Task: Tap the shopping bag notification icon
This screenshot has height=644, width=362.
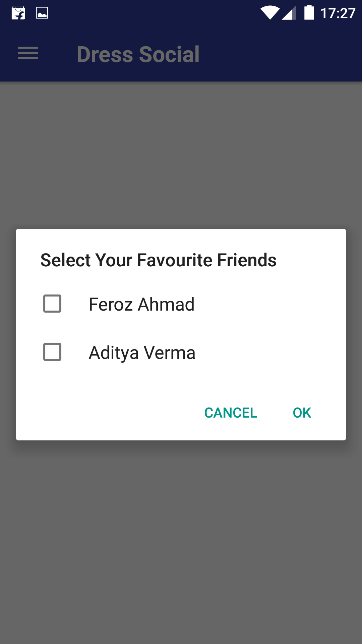Action: [x=18, y=13]
